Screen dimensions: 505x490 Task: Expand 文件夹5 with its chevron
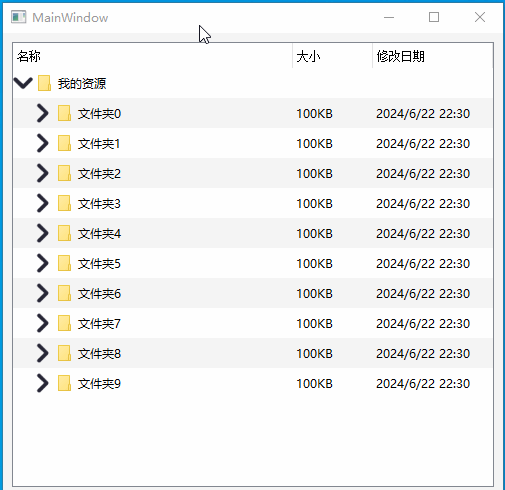click(x=42, y=263)
